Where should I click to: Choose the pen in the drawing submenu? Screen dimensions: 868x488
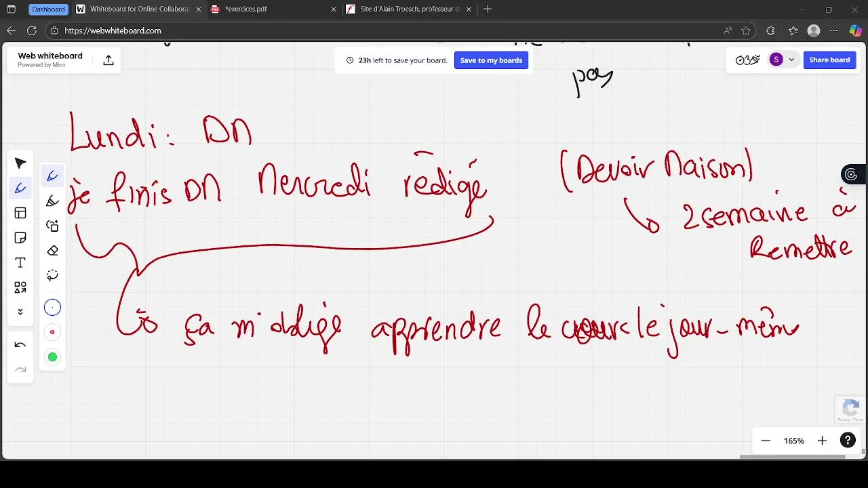(52, 176)
